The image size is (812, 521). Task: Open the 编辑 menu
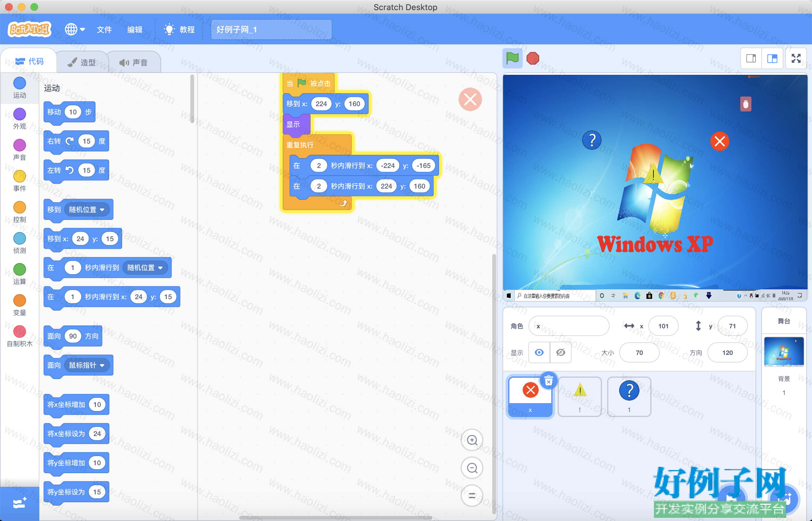point(134,29)
